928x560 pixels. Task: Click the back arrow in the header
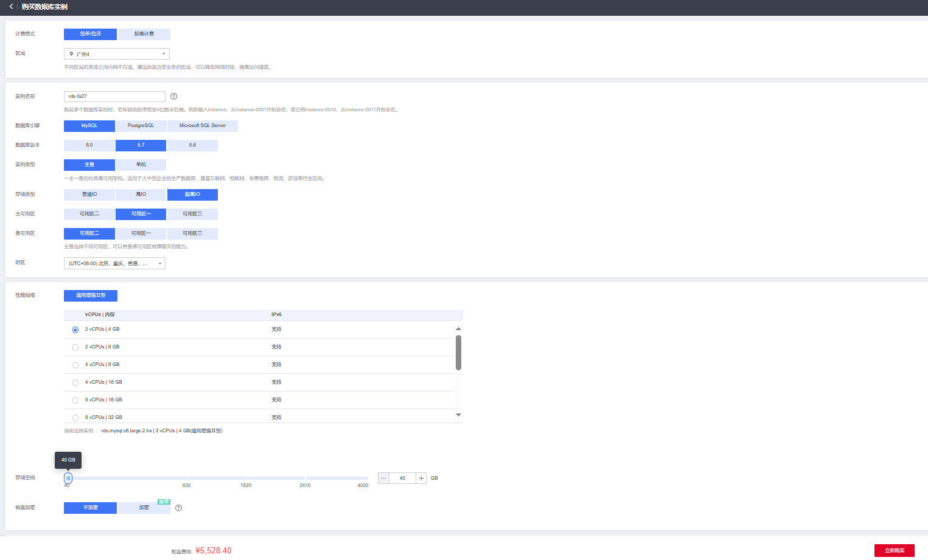(x=11, y=7)
